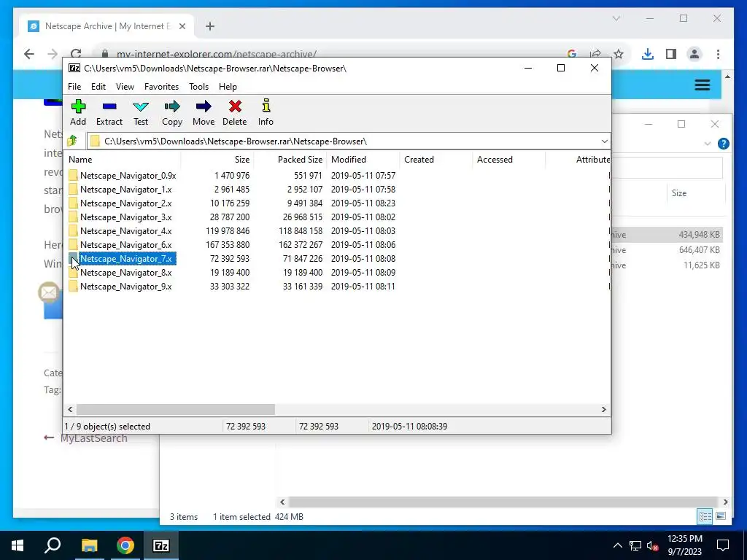Sort list by Name column

coord(123,160)
